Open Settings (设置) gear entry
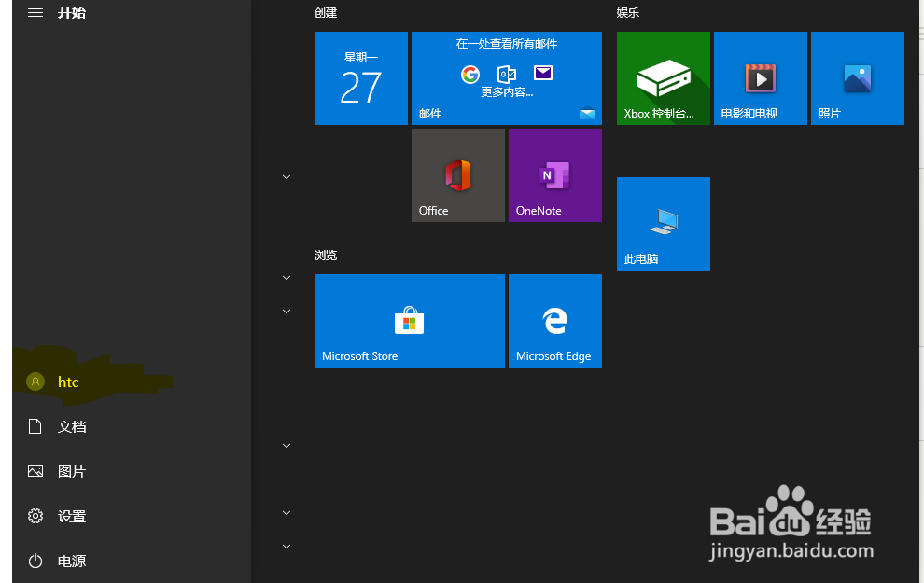Image resolution: width=924 pixels, height=583 pixels. point(131,516)
